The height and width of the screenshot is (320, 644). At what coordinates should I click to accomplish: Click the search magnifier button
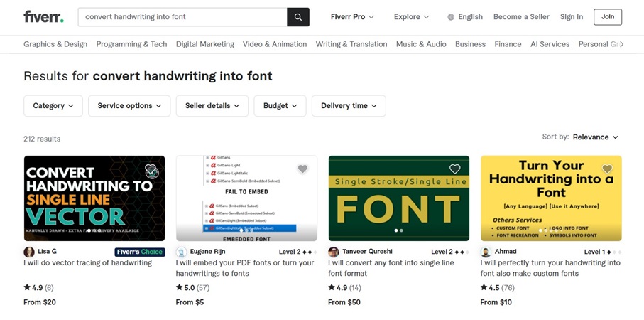coord(298,17)
